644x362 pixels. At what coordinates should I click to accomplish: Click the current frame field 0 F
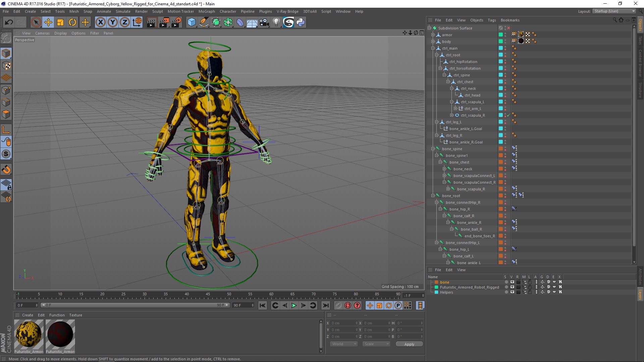(27, 305)
